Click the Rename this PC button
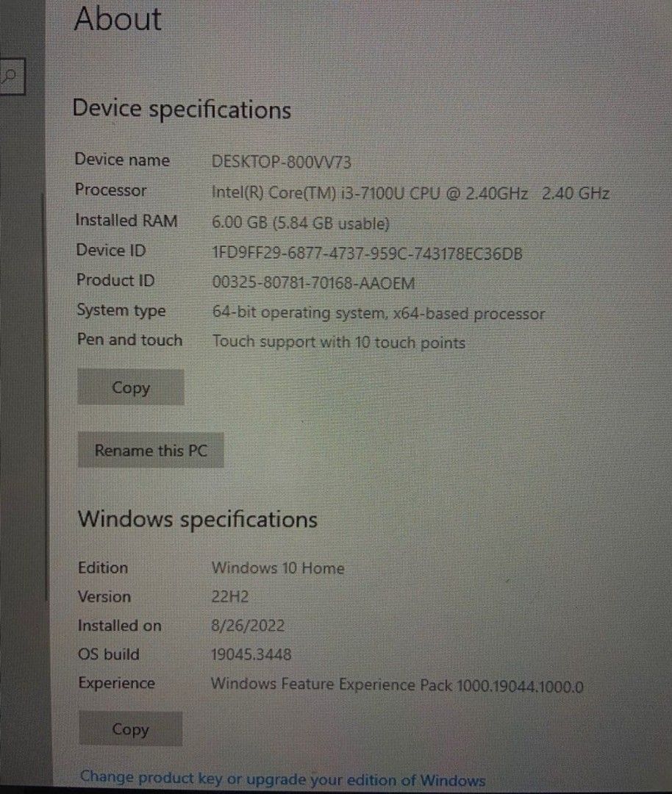Screen dimensions: 672x794 click(x=151, y=450)
